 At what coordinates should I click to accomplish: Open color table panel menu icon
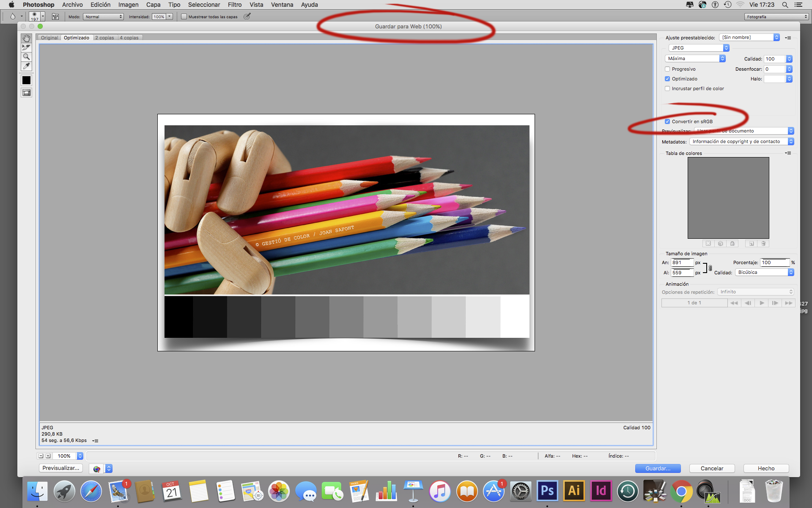(788, 153)
